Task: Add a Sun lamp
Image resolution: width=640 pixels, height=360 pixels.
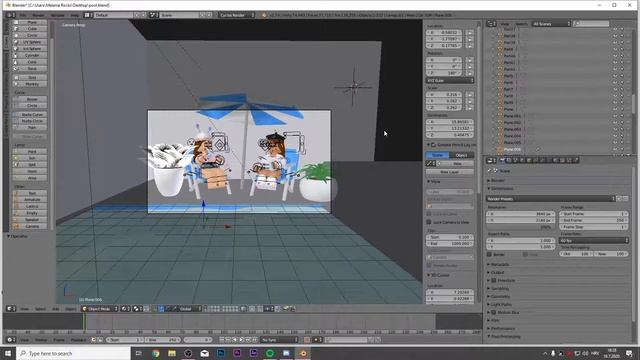Action: pos(30,158)
